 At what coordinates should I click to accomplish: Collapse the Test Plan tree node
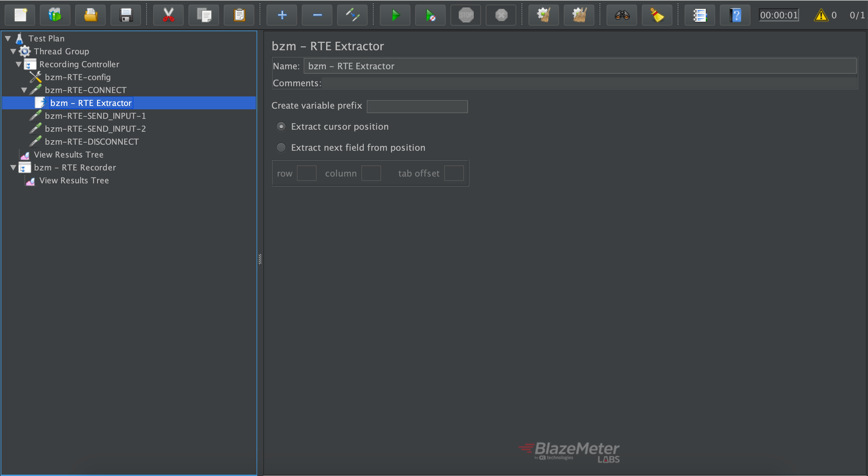8,38
